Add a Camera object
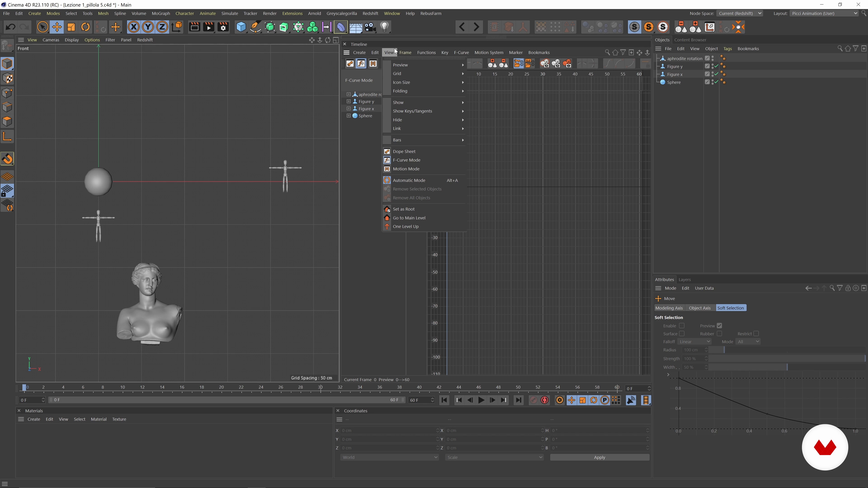This screenshot has height=488, width=868. point(370,27)
